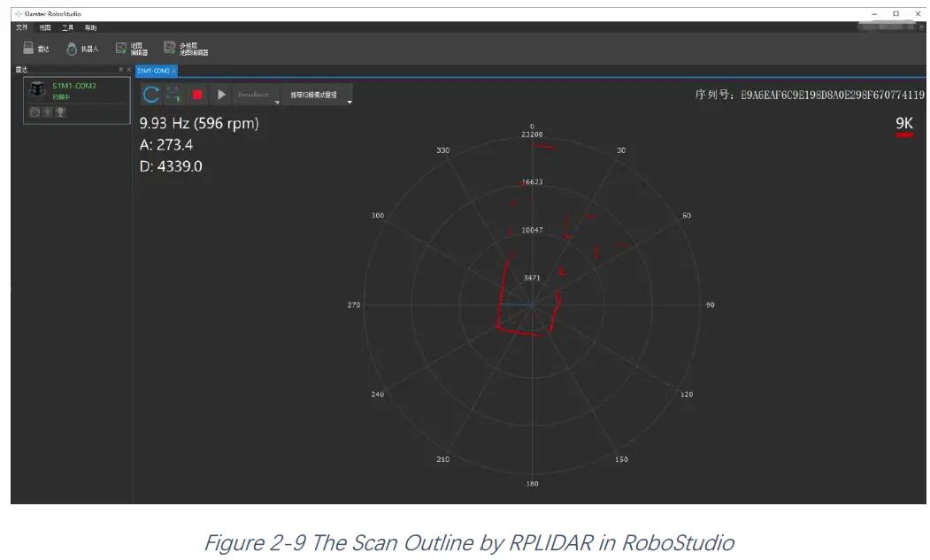Maximize the RoboStudio window

896,13
